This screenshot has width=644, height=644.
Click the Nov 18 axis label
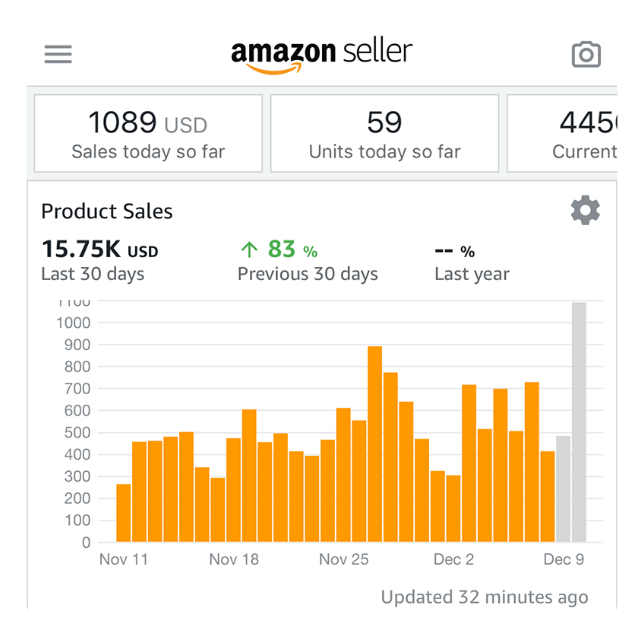click(x=234, y=559)
